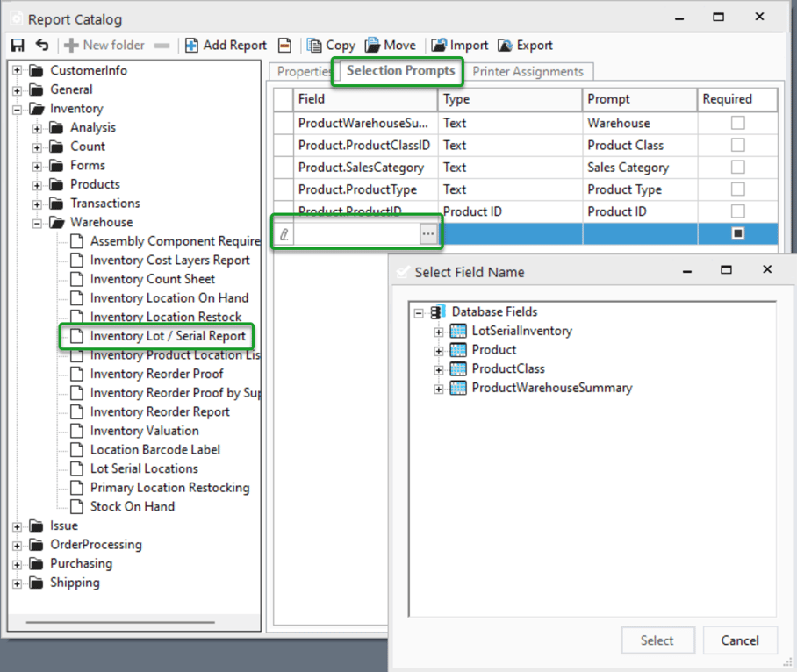
Task: Expand the Product node under Database Fields
Action: click(x=439, y=352)
